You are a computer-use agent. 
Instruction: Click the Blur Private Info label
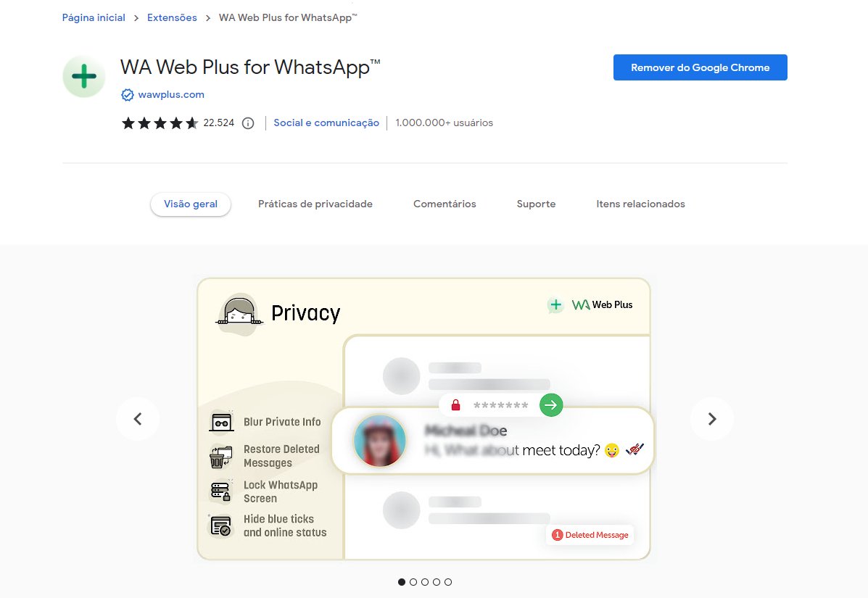282,422
